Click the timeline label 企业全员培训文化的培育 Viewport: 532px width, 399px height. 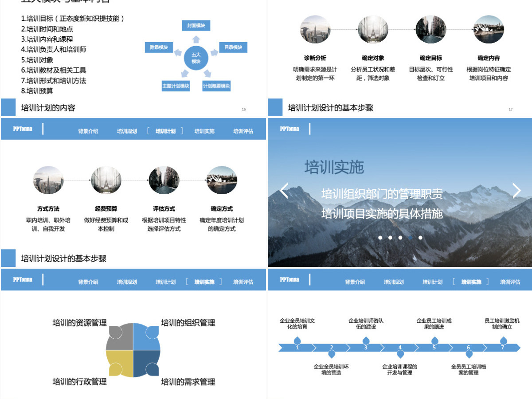(297, 324)
